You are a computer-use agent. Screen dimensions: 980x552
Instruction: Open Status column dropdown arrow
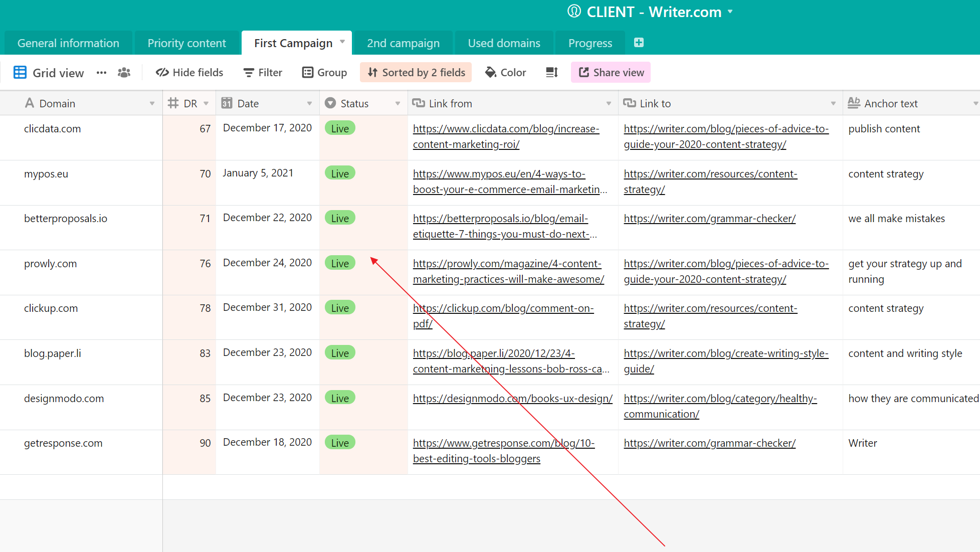click(x=398, y=104)
